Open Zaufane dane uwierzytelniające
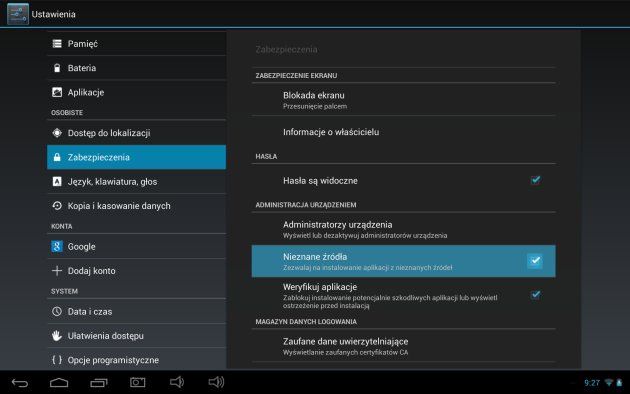The image size is (630, 394). [403, 346]
